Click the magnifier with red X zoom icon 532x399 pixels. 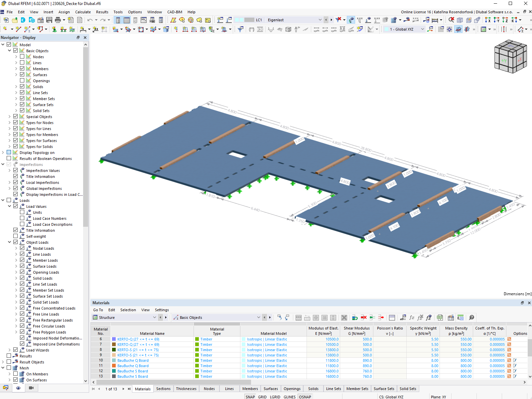tap(451, 20)
